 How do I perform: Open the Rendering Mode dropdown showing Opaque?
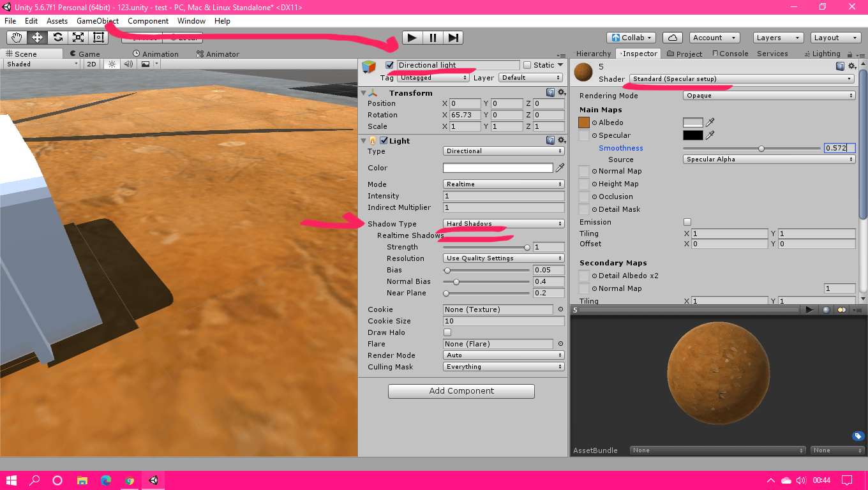[768, 95]
